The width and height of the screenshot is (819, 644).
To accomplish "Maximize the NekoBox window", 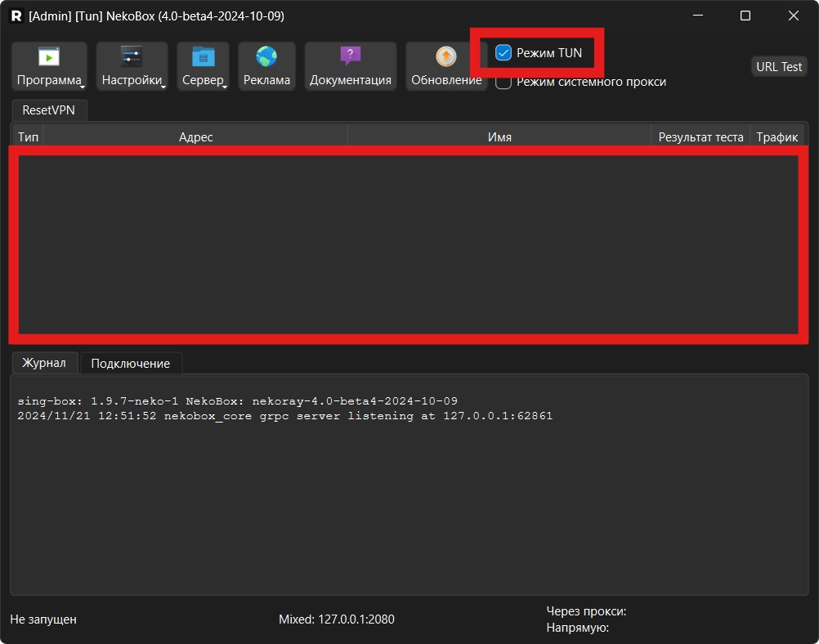I will pos(745,16).
